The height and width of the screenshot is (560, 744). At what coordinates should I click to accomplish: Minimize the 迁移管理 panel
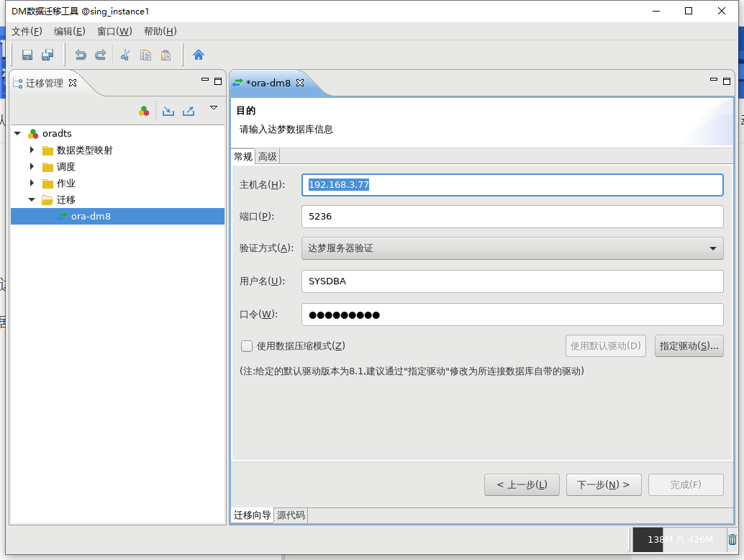tap(205, 80)
